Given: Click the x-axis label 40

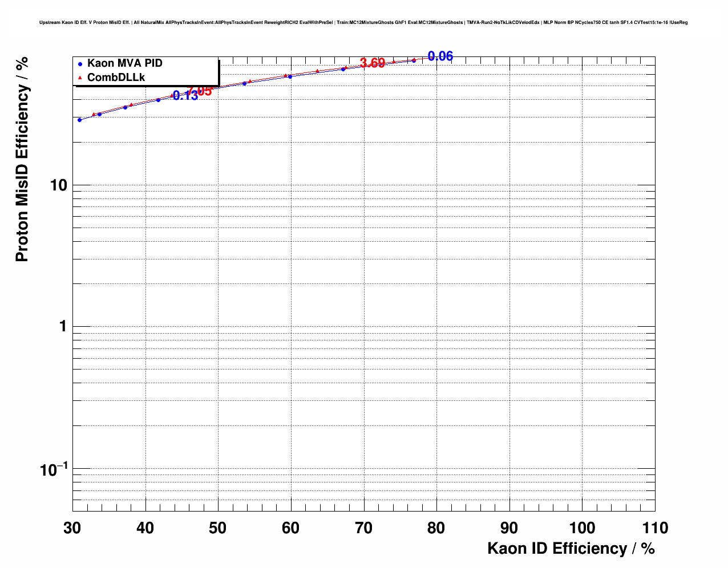Looking at the screenshot, I should tap(145, 528).
